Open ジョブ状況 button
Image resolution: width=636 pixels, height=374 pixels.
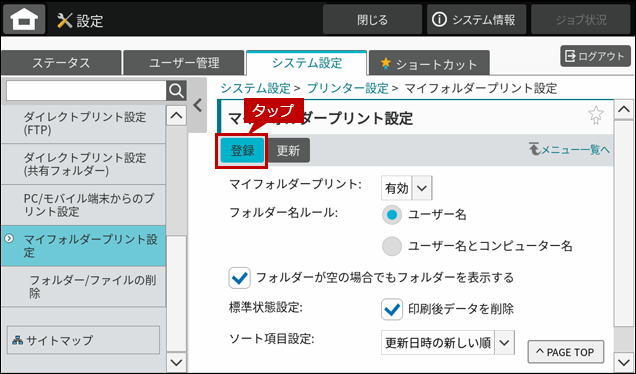(x=581, y=19)
